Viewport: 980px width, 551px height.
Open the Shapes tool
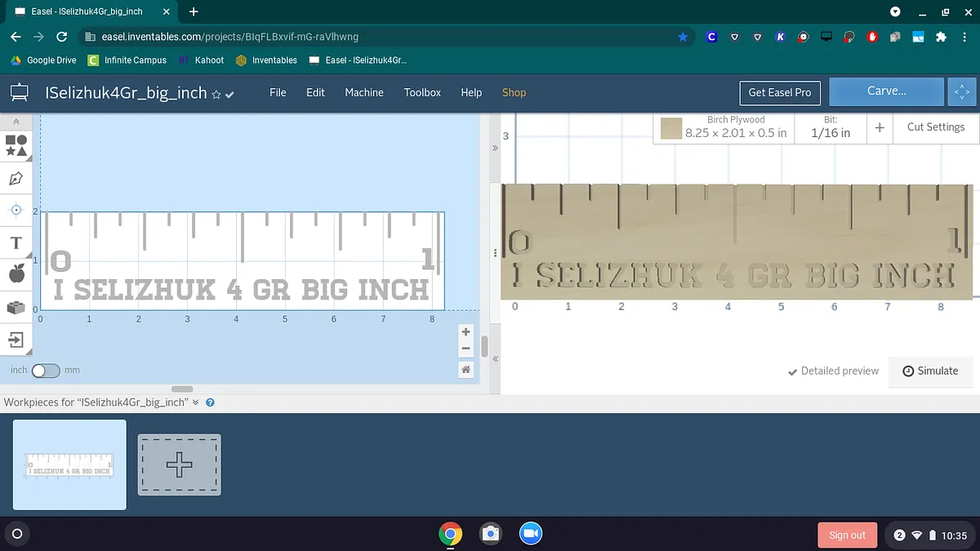[16, 146]
